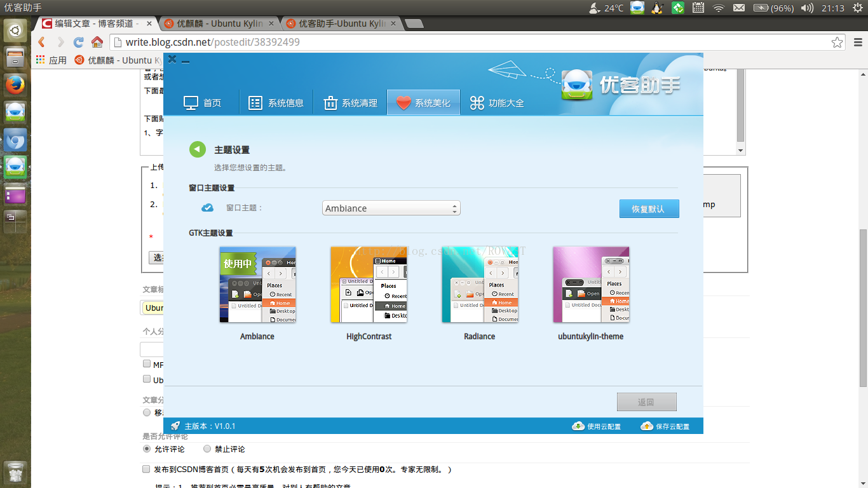Open the 首页 tab in 优客助手
Screen dimensions: 868x488
(x=202, y=103)
